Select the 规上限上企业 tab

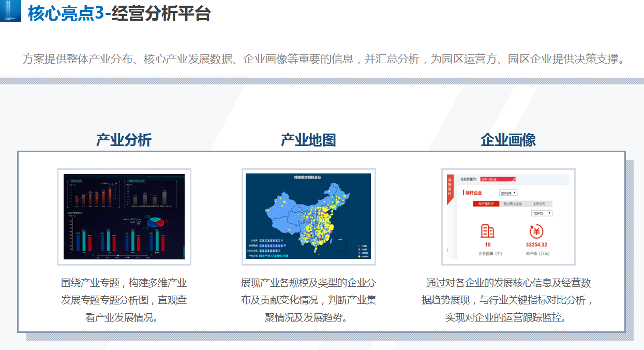click(513, 203)
